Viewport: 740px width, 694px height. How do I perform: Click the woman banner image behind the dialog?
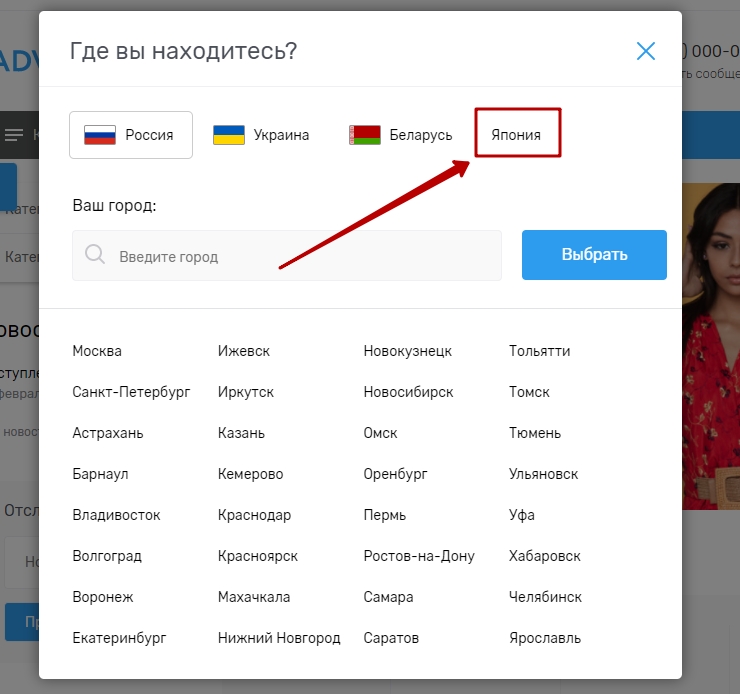711,346
